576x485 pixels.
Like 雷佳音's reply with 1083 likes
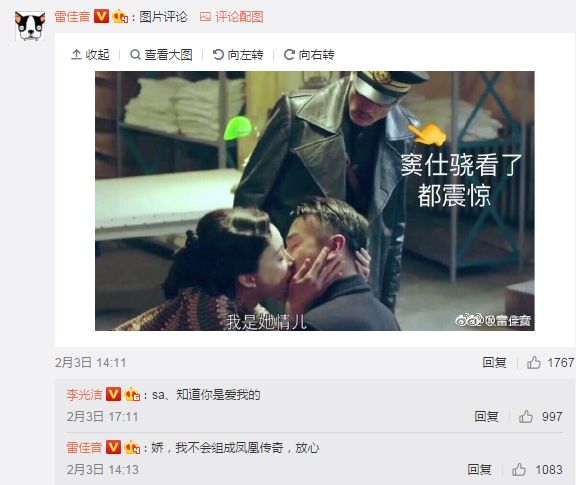[519, 470]
